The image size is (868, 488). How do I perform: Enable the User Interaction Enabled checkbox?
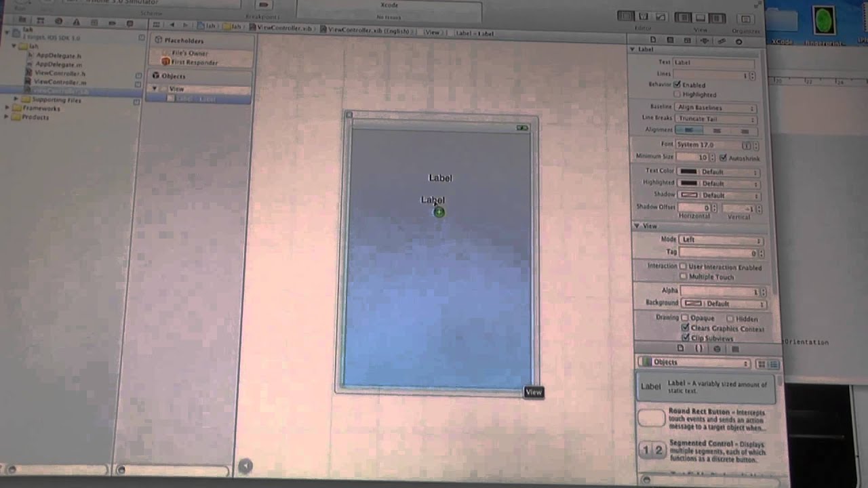click(683, 267)
